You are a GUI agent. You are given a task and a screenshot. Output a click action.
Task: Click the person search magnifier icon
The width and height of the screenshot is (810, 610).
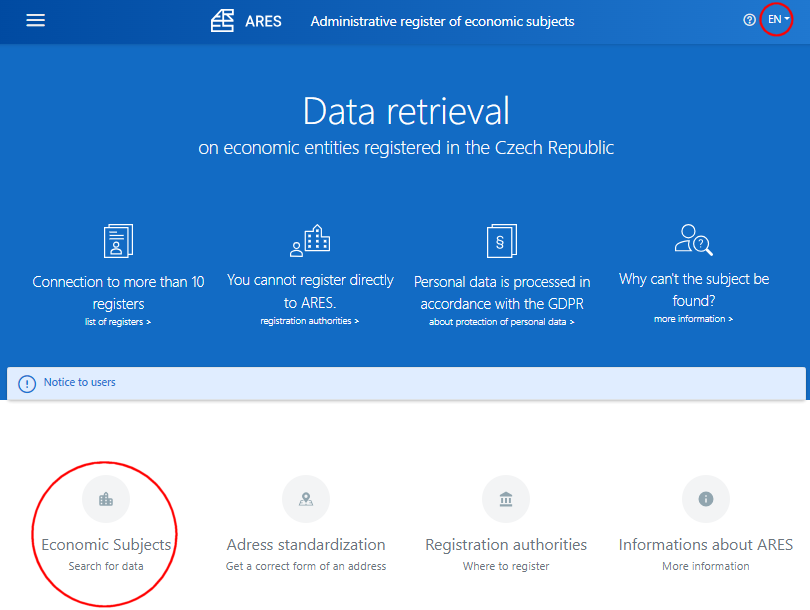tap(694, 240)
